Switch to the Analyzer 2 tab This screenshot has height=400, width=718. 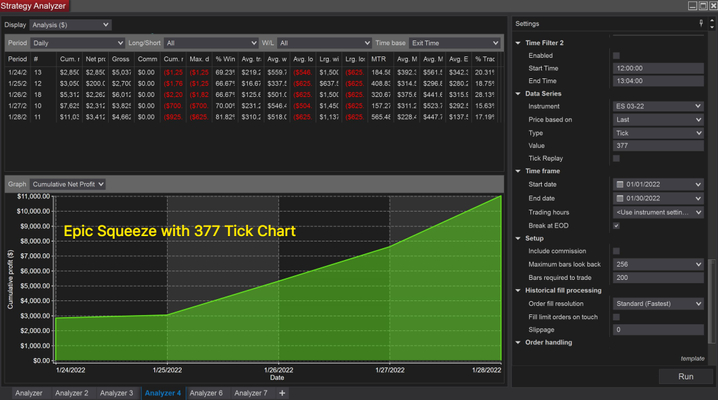(x=71, y=393)
